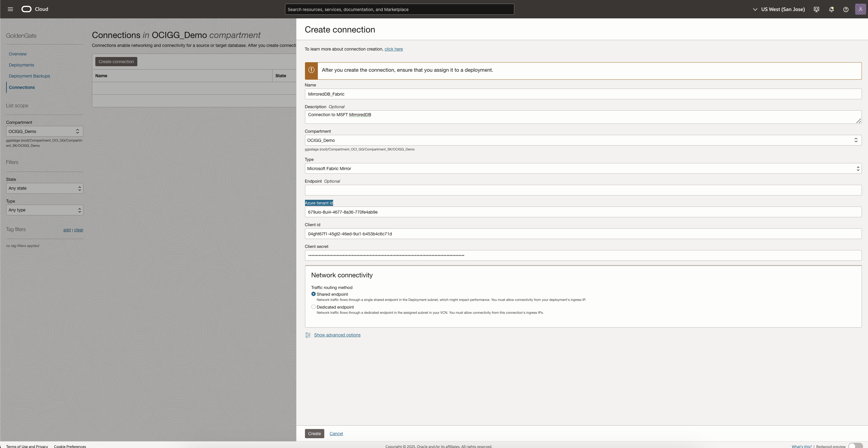Open the notifications bell

click(x=831, y=9)
